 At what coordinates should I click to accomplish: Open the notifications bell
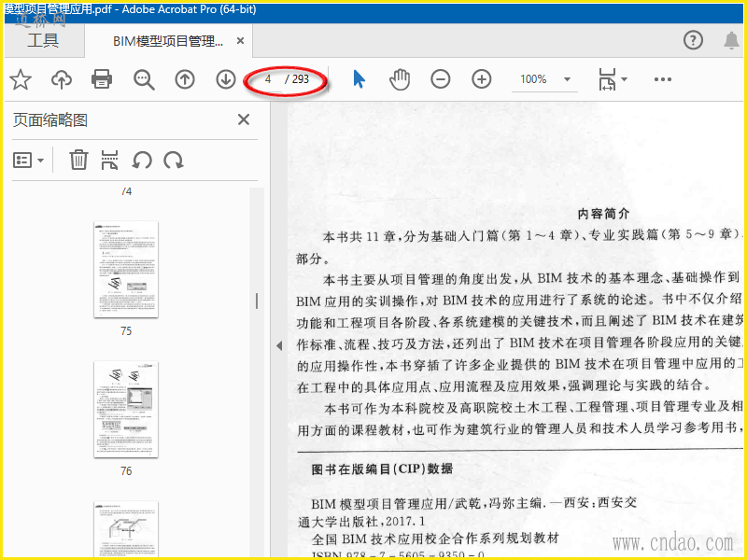click(x=731, y=40)
